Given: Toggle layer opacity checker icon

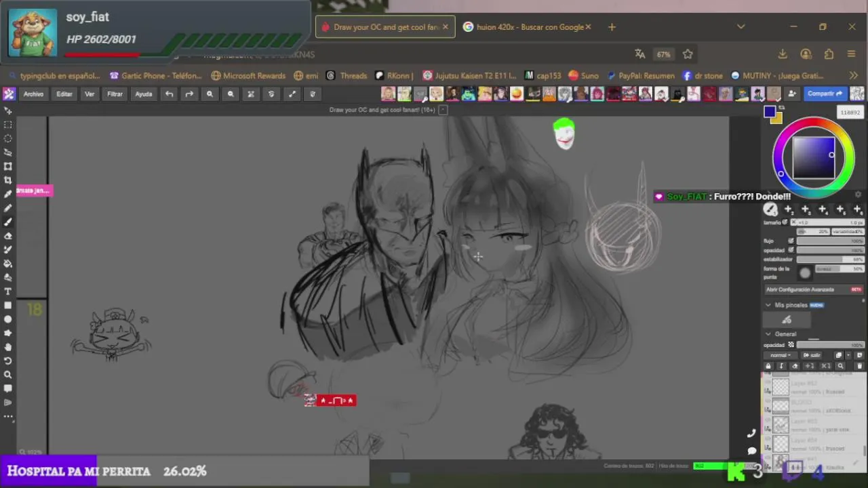Looking at the screenshot, I should (791, 345).
